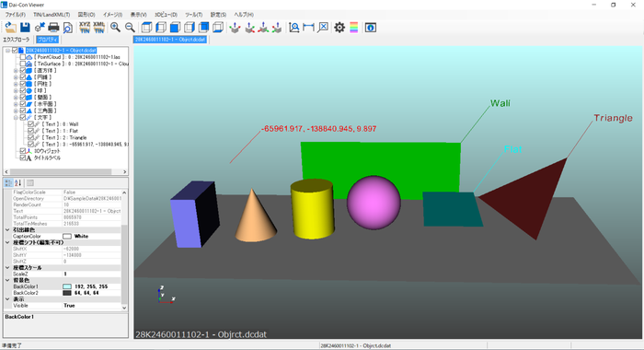Click the XYZ TIN toolbar icon
644x350 pixels.
point(85,28)
